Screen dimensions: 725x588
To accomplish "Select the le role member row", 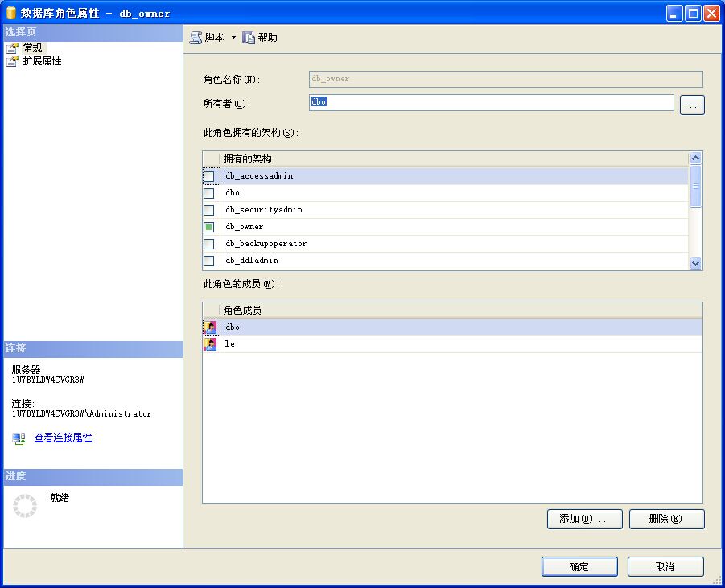I will pos(452,344).
